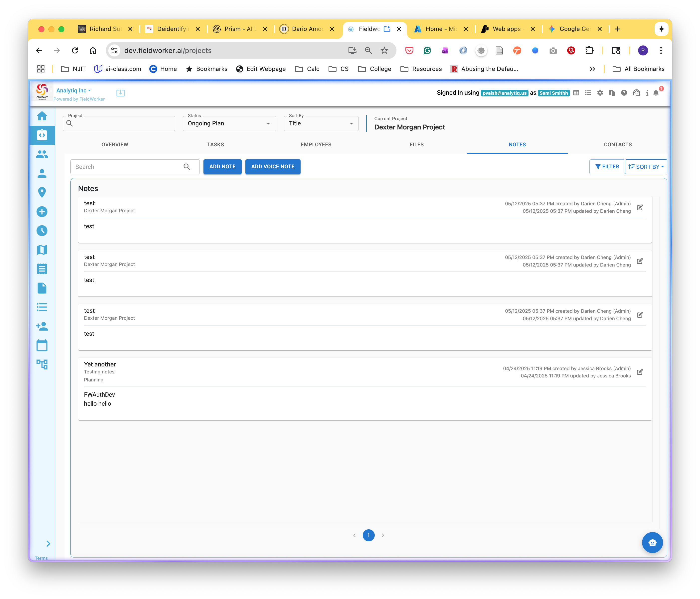
Task: Click the chatbot floating button
Action: click(x=652, y=542)
